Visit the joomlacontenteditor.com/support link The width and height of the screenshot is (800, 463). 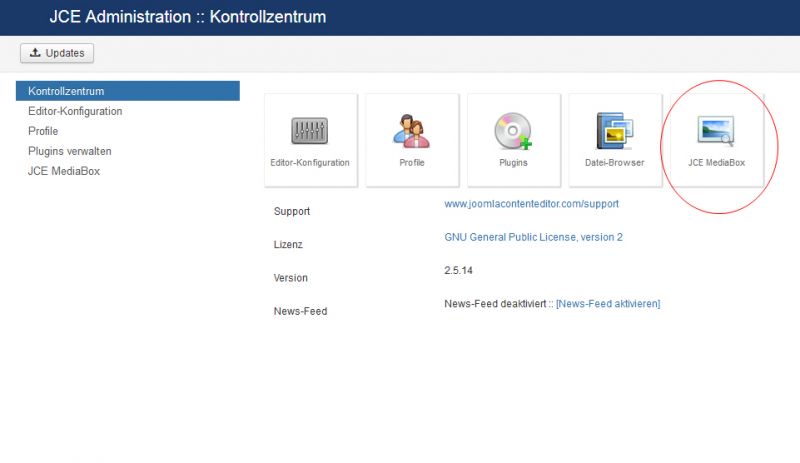click(x=531, y=204)
